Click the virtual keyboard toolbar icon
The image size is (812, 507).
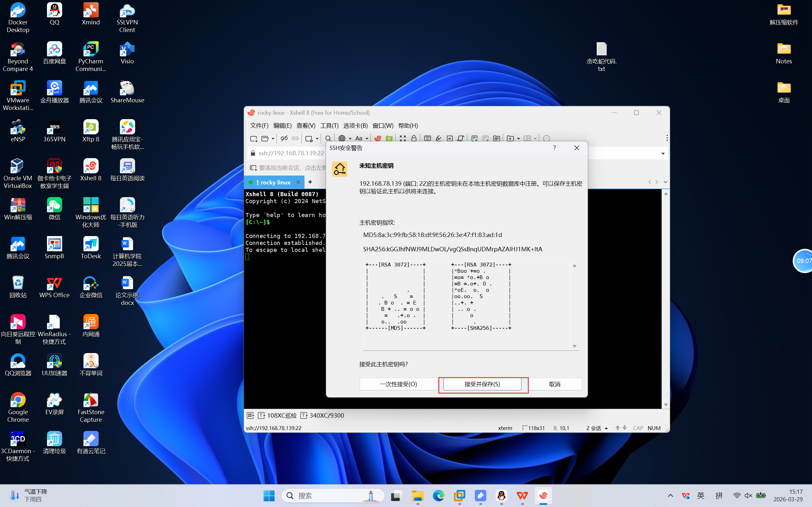pos(427,138)
